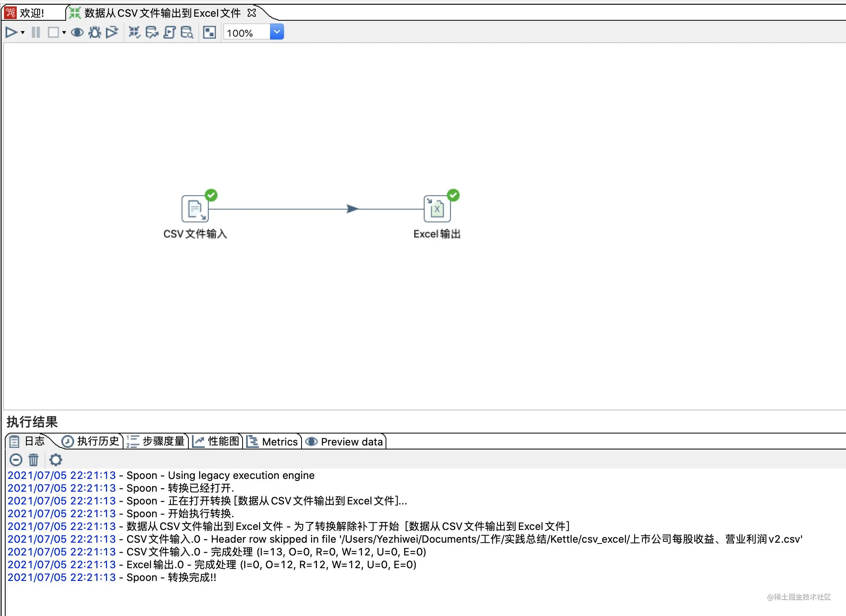Switch to the Metrics tab
Screen dimensions: 846x616
[x=272, y=441]
